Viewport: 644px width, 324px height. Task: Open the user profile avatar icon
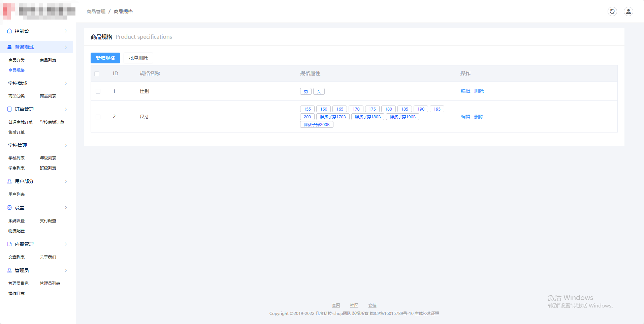click(x=628, y=11)
